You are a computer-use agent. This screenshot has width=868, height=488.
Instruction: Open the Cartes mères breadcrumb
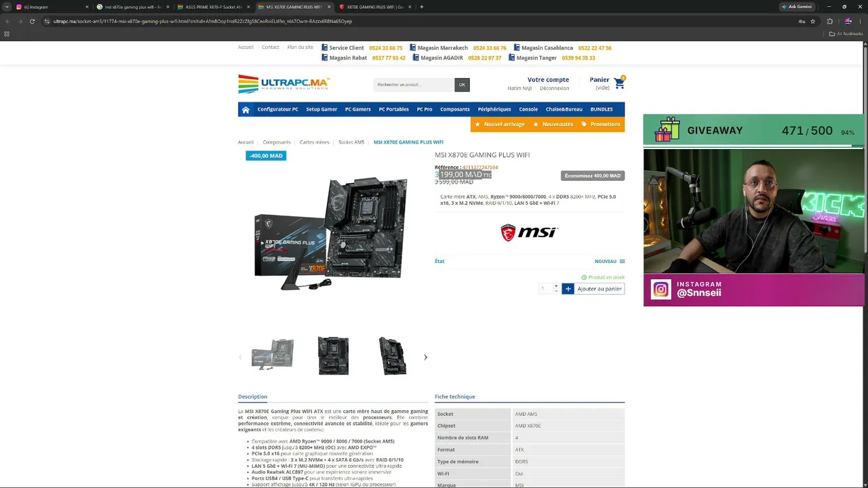point(315,142)
